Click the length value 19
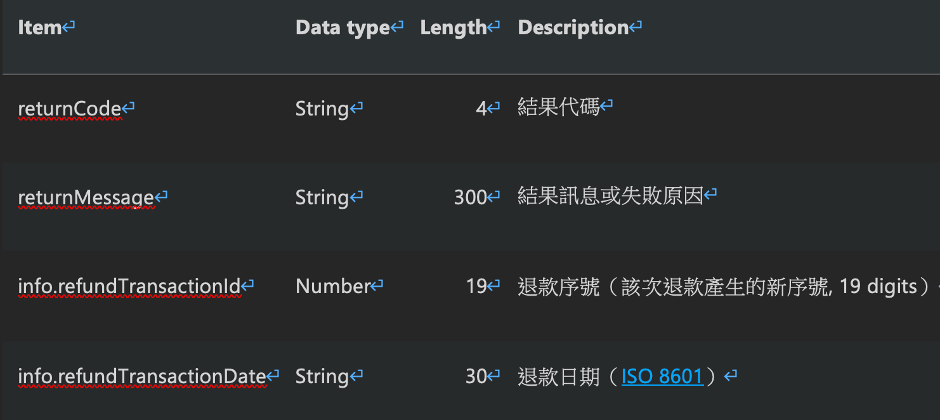Viewport: 940px width, 420px height. pos(475,287)
